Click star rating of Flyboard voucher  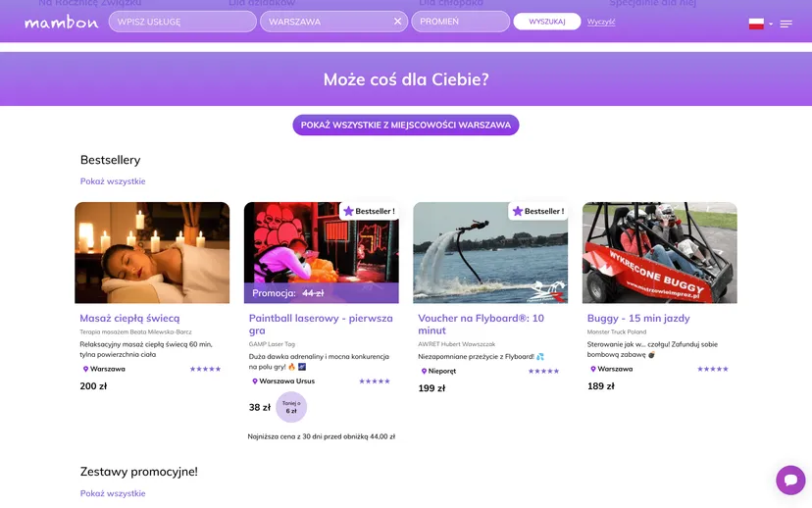[x=543, y=372]
